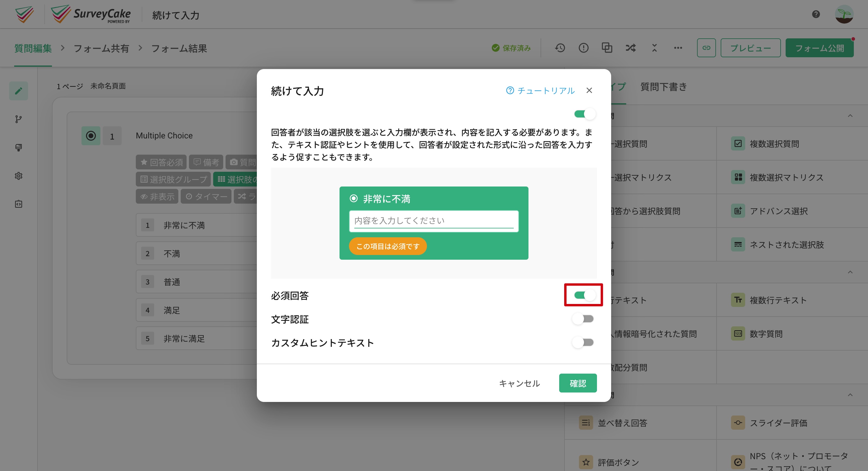Add a スライダー評価 question type

coord(792,423)
